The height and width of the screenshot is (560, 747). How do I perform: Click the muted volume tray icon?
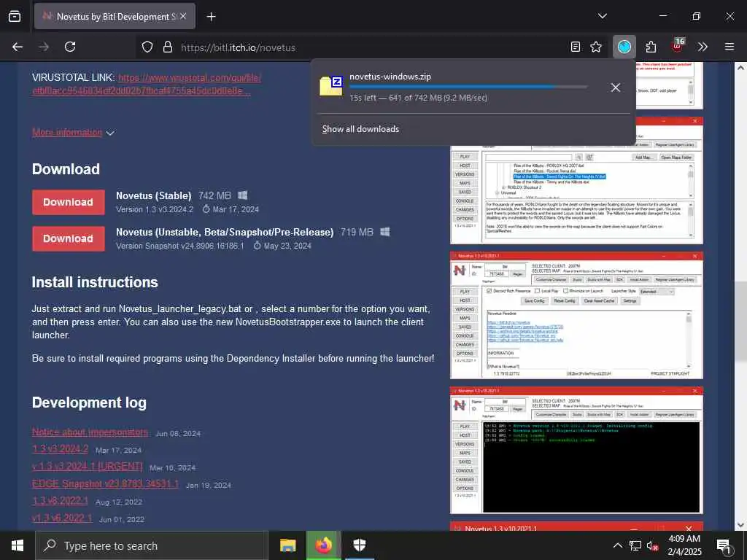(x=653, y=545)
